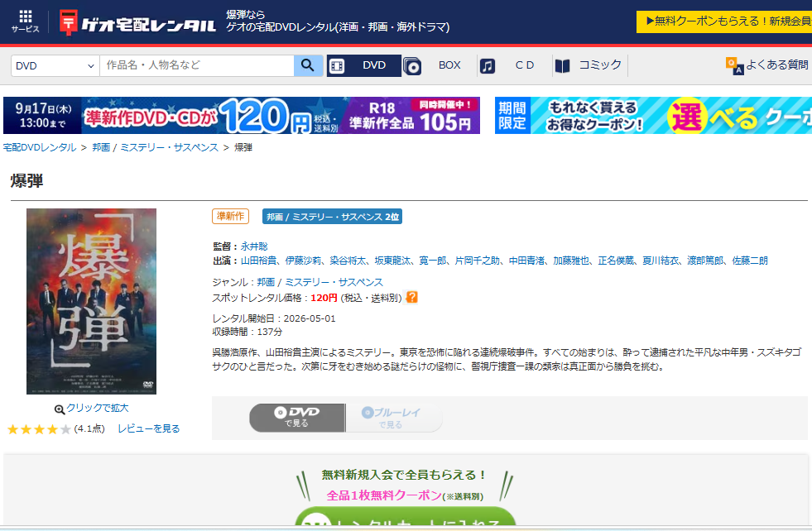Image resolution: width=812 pixels, height=531 pixels.
Task: Click the magnifier icon beside クリックで拡大
Action: [x=60, y=409]
